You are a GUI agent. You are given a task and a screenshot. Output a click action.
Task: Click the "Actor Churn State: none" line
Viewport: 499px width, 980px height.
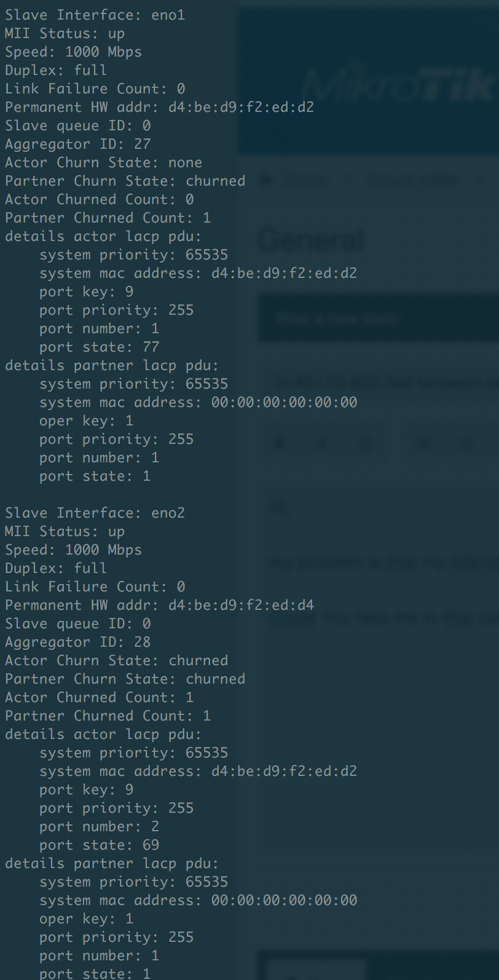tap(103, 162)
